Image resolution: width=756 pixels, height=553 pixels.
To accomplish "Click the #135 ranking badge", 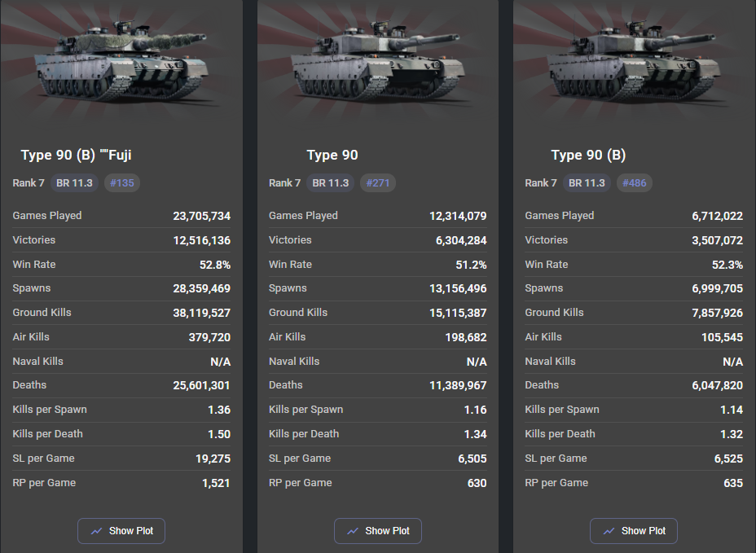I will pos(122,183).
